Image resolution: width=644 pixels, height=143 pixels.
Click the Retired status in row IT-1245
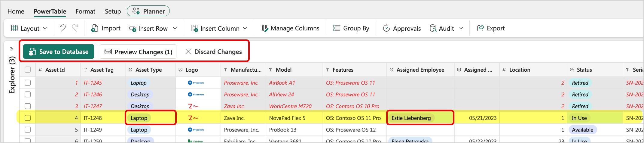[x=580, y=83]
